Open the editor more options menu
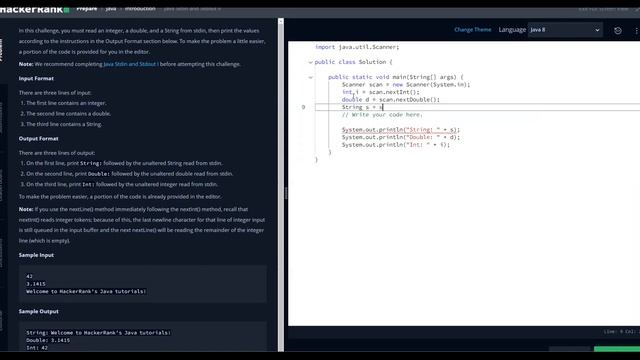640x360 pixels. tap(636, 31)
